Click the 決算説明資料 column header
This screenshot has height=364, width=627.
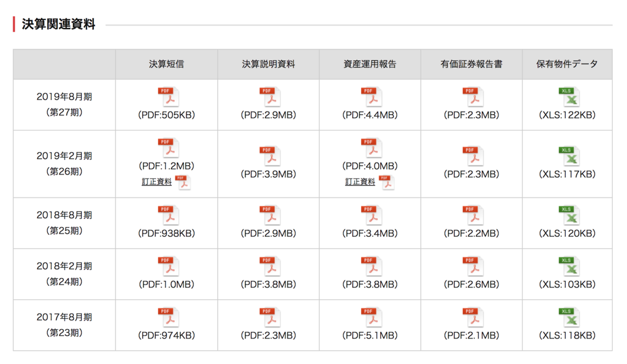click(x=268, y=64)
